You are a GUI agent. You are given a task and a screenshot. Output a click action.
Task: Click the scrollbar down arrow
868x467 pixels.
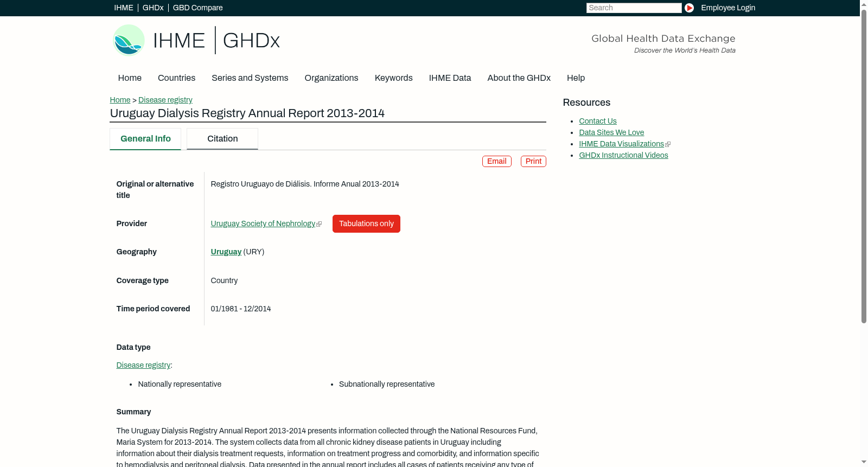click(864, 463)
